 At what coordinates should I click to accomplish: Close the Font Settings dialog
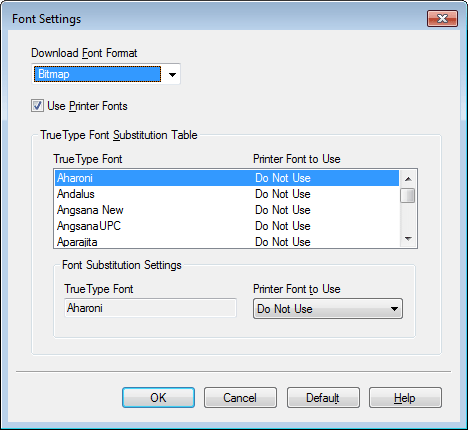tap(442, 19)
